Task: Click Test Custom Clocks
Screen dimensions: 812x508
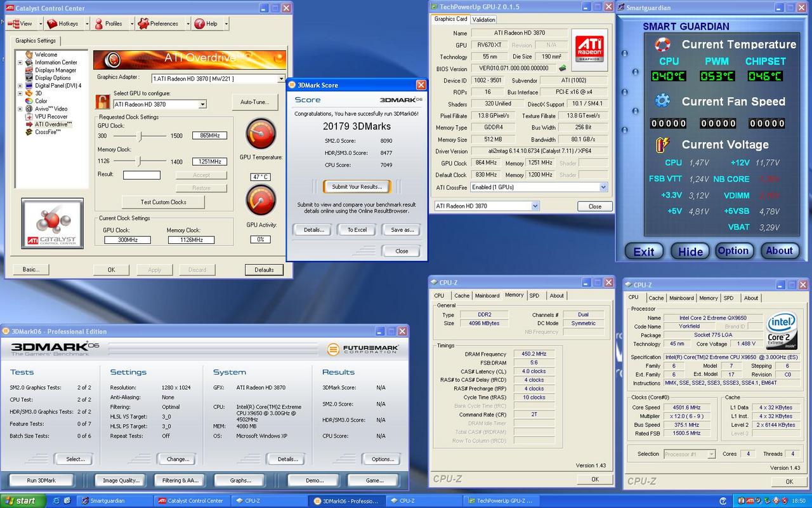Action: click(164, 202)
